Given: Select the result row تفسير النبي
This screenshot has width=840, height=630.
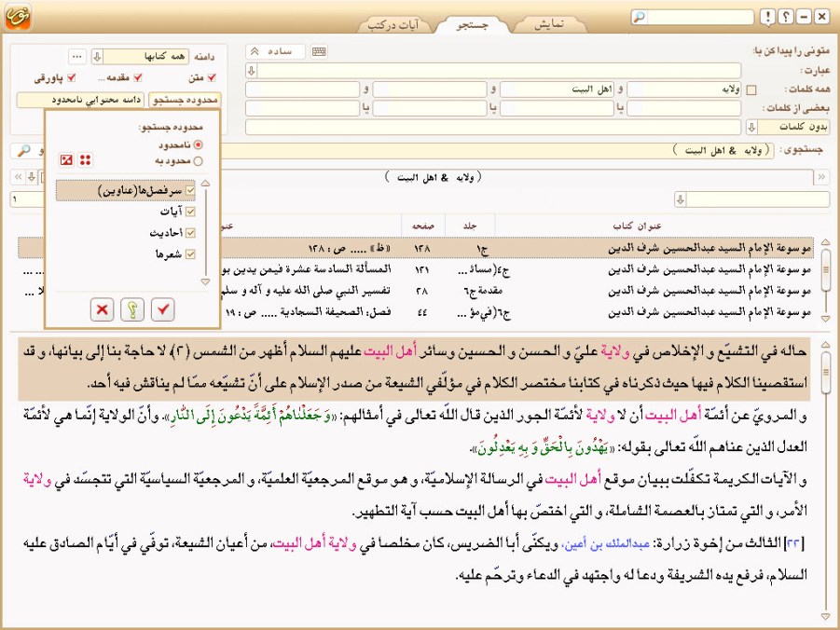Looking at the screenshot, I should pyautogui.click(x=416, y=291).
